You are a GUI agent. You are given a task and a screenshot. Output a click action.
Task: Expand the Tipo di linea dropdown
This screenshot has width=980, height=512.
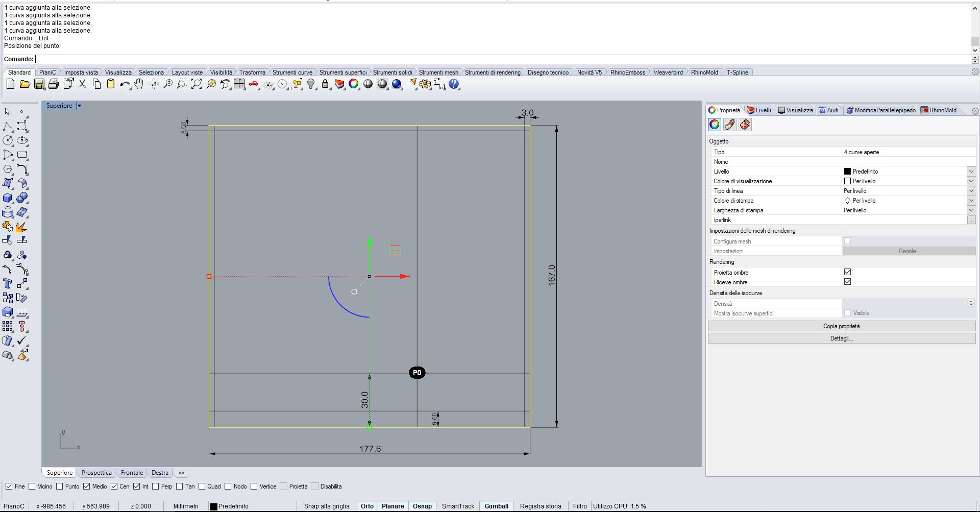[971, 191]
